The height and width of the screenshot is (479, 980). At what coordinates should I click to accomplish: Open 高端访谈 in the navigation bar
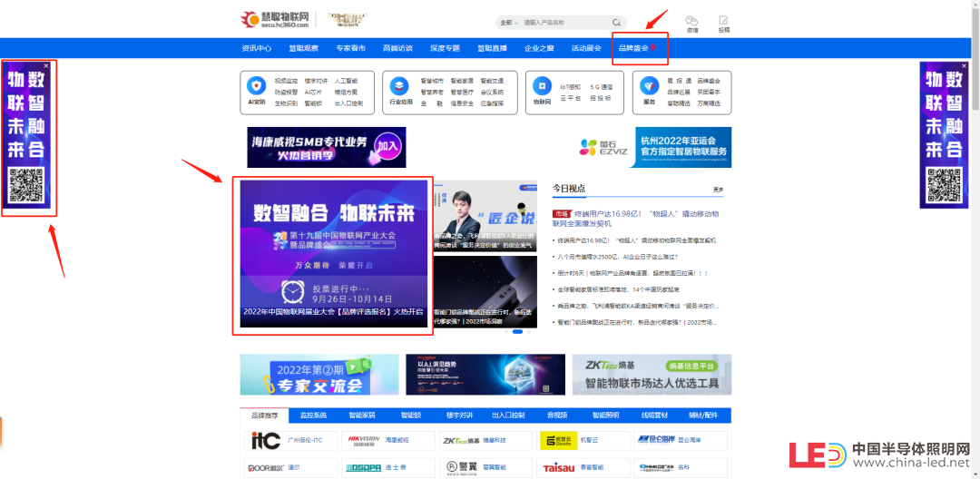[397, 48]
